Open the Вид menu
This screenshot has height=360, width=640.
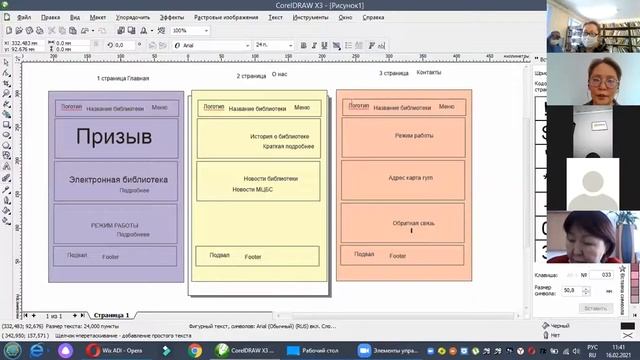pyautogui.click(x=75, y=18)
